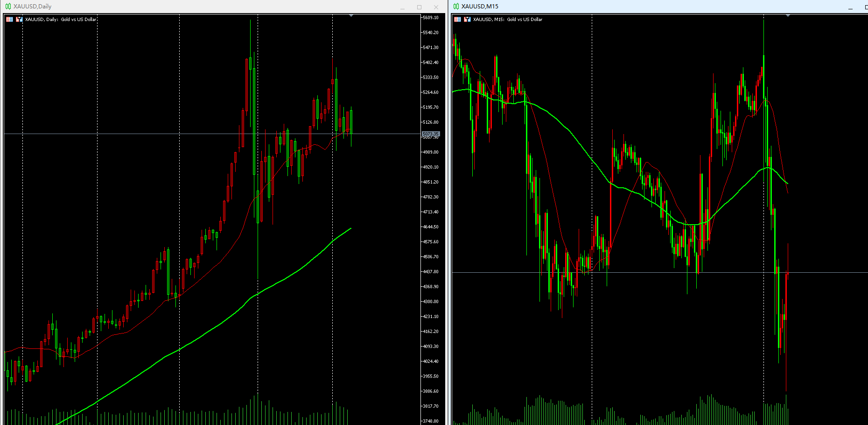Click the 5073.35 current price label
Screen dimensions: 868x425
431,134
